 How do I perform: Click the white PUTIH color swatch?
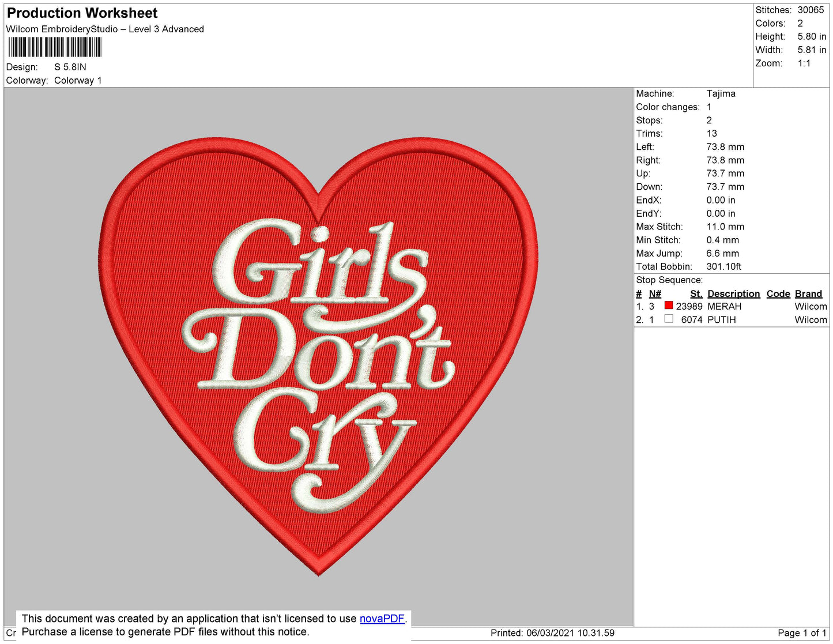tap(669, 319)
